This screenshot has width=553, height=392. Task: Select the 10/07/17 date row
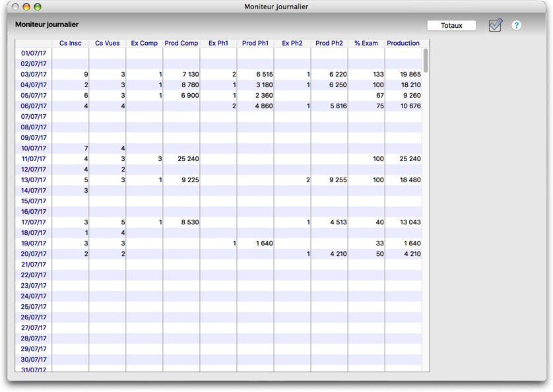point(218,148)
